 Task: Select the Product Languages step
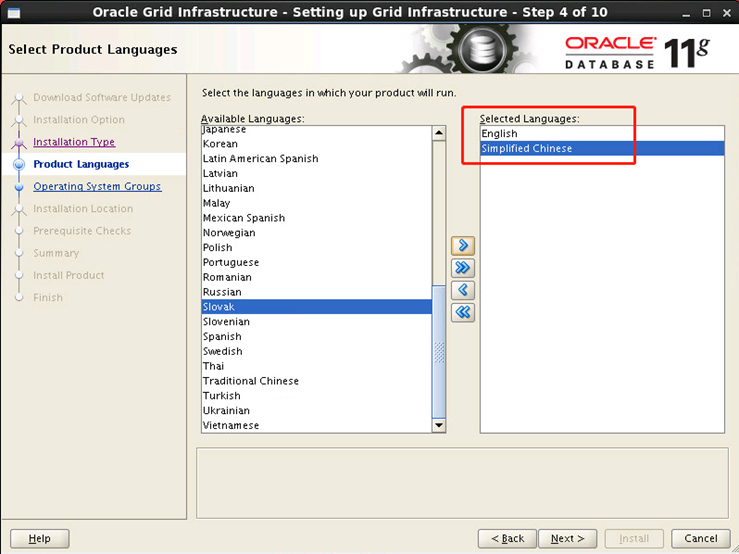click(x=81, y=164)
